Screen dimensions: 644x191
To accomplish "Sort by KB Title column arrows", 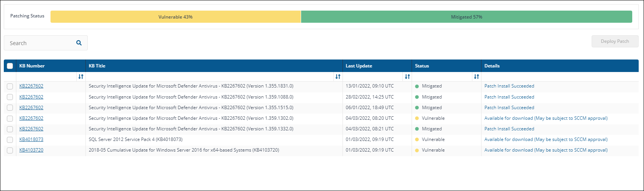I will pyautogui.click(x=338, y=77).
